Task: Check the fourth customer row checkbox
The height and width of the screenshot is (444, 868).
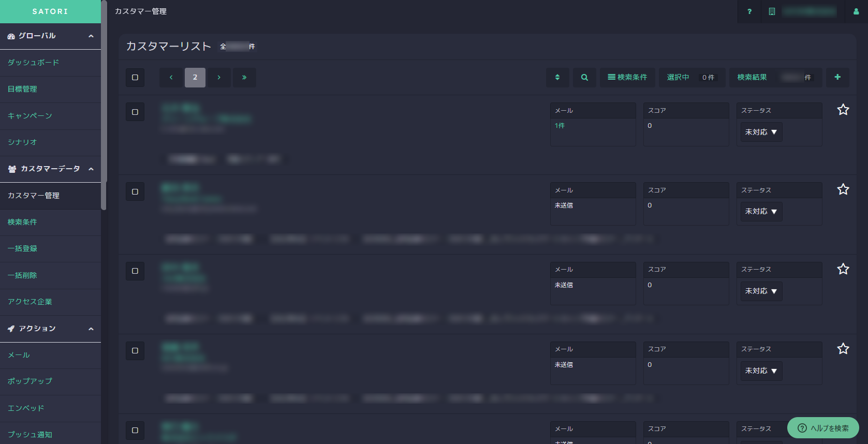Action: click(x=135, y=351)
